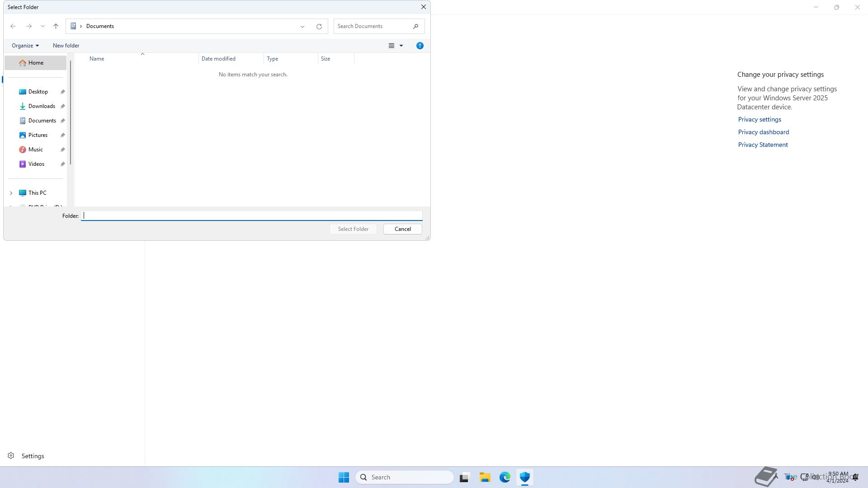Viewport: 868px width, 488px height.
Task: Open the address bar previous locations dropdown
Action: pyautogui.click(x=302, y=26)
